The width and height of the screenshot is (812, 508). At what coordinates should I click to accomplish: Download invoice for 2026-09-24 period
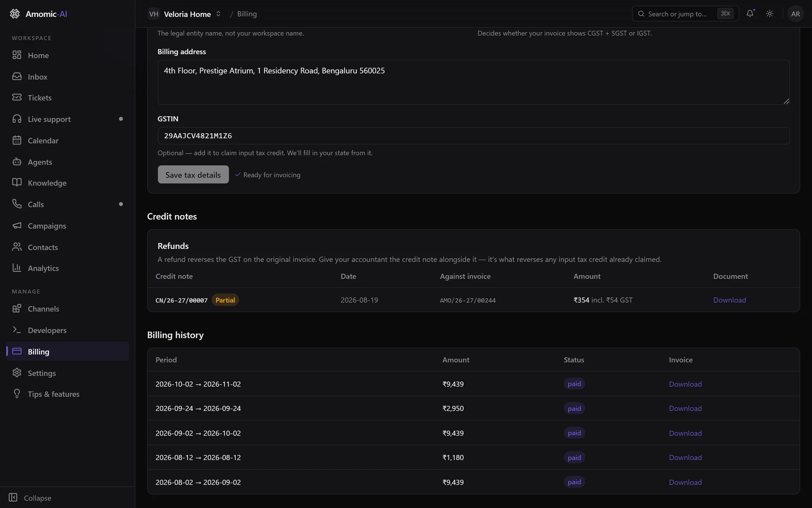[685, 408]
